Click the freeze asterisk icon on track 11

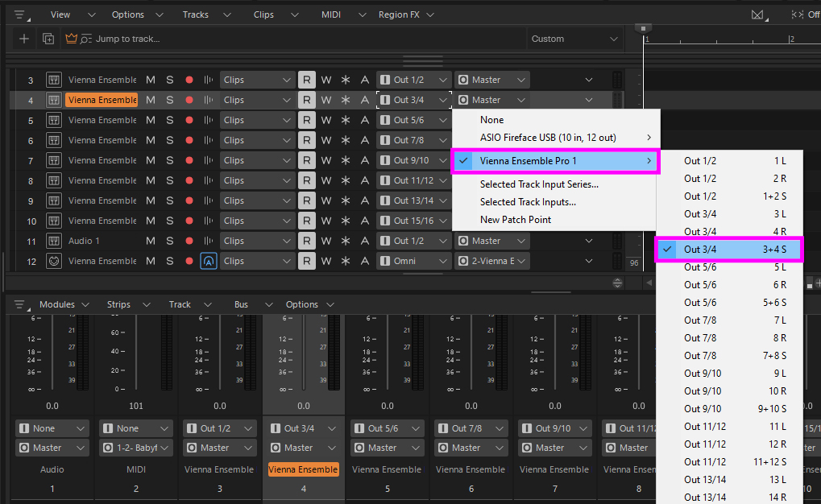click(346, 242)
